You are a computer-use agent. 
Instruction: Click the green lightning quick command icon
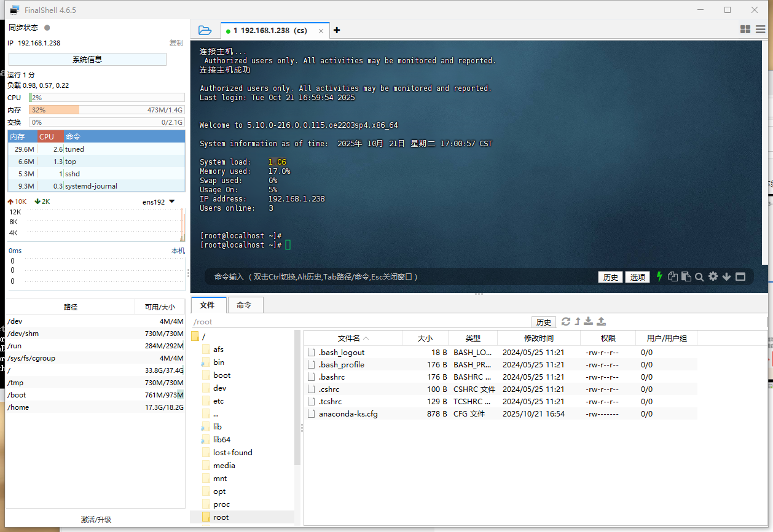pos(659,276)
